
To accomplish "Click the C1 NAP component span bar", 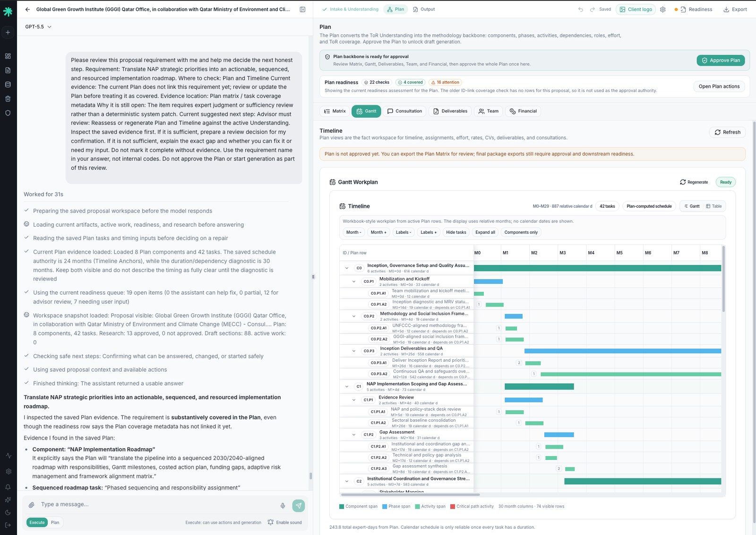I will tap(539, 387).
